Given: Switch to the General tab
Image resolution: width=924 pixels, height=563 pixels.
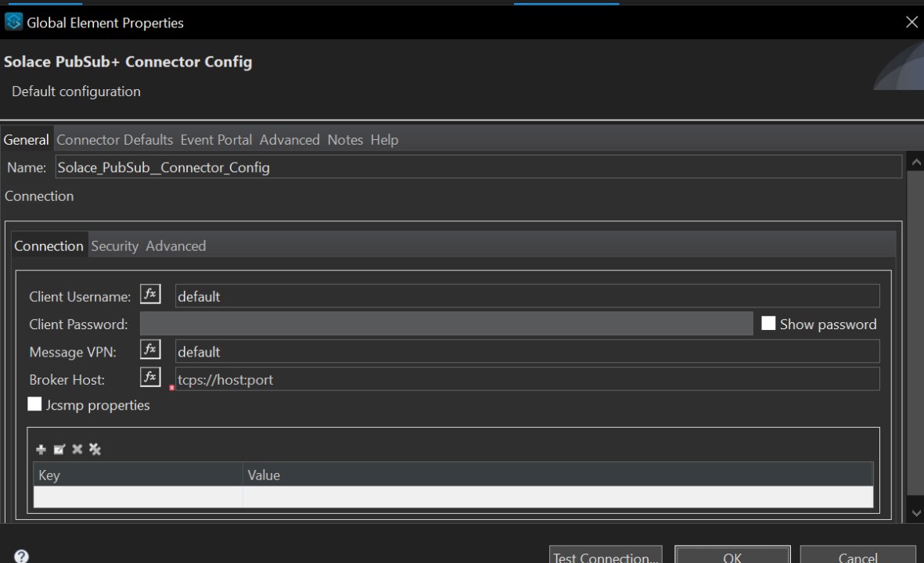Looking at the screenshot, I should [26, 139].
